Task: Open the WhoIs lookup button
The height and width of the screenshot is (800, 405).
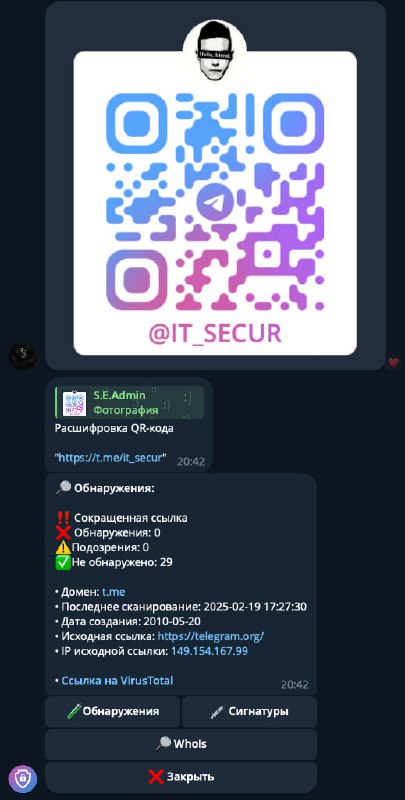Action: click(181, 744)
